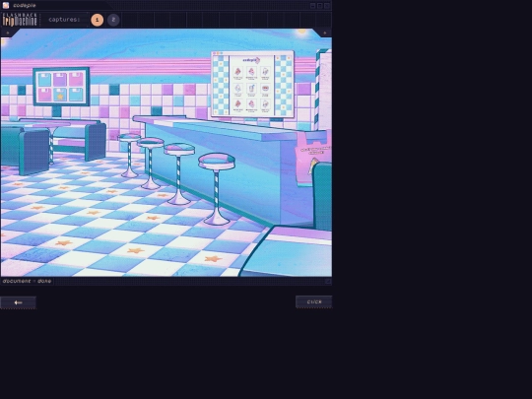Maximize the codepie window

pos(319,6)
